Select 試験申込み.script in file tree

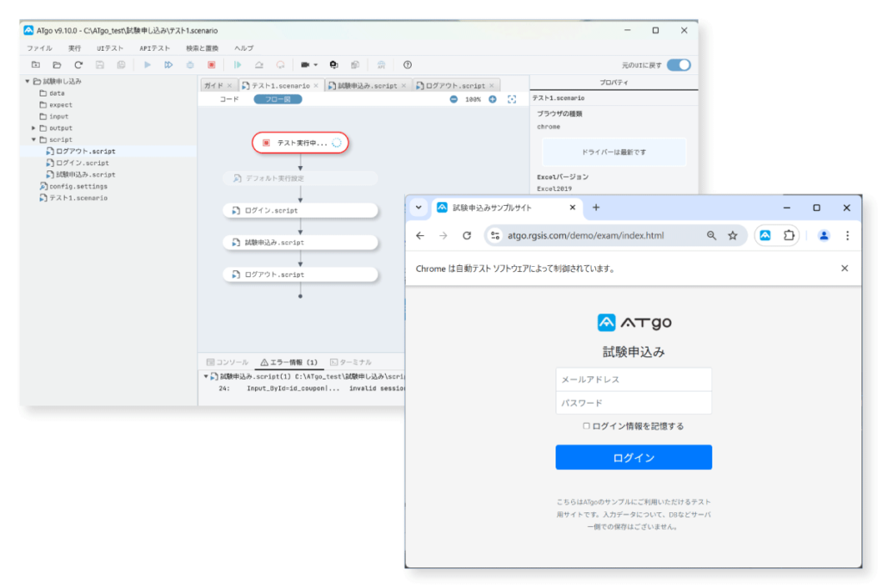tap(81, 175)
